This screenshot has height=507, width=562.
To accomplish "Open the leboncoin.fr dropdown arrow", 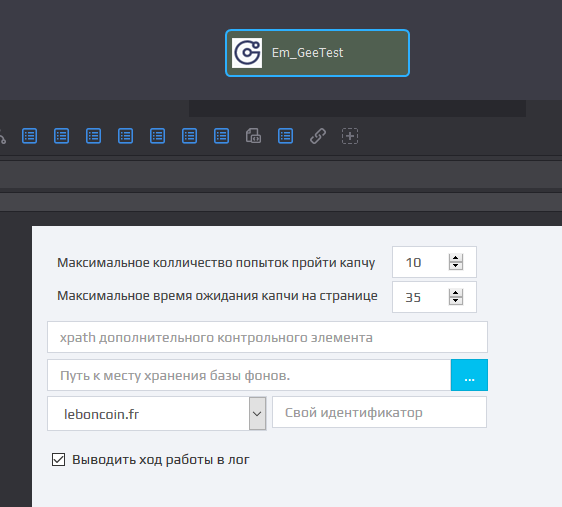I will coord(257,413).
